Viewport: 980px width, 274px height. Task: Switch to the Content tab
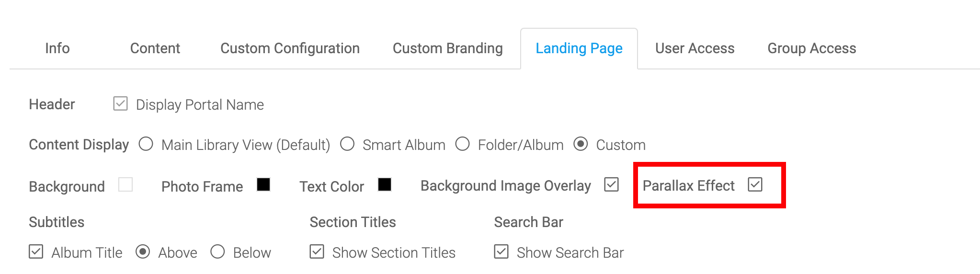pyautogui.click(x=155, y=48)
